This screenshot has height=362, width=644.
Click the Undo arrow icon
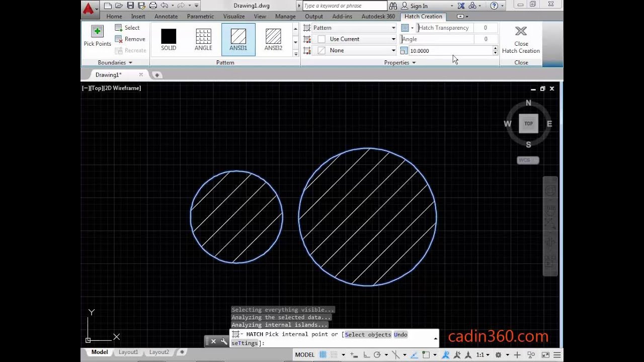[x=164, y=6]
